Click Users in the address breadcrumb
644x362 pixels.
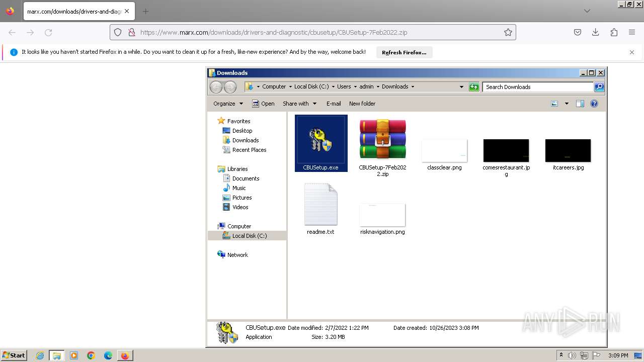pyautogui.click(x=344, y=87)
